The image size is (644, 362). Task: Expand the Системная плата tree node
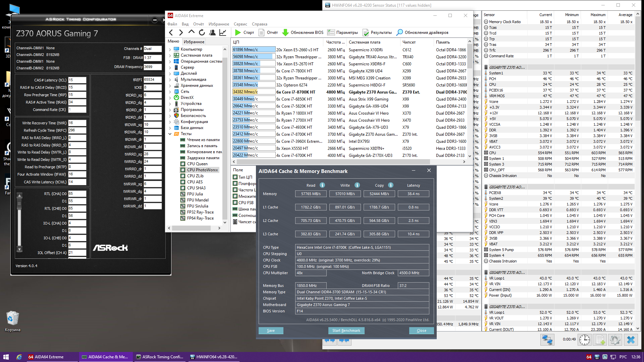[x=170, y=55]
